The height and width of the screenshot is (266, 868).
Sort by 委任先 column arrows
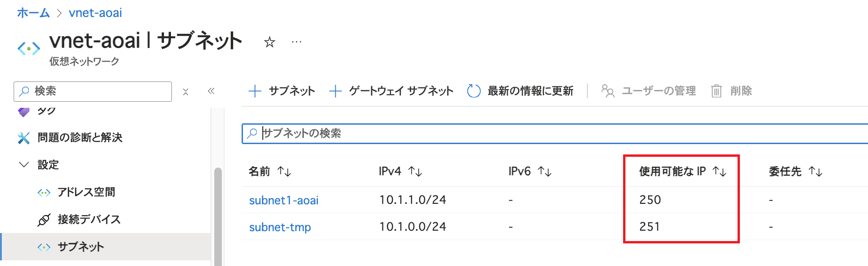click(x=815, y=171)
